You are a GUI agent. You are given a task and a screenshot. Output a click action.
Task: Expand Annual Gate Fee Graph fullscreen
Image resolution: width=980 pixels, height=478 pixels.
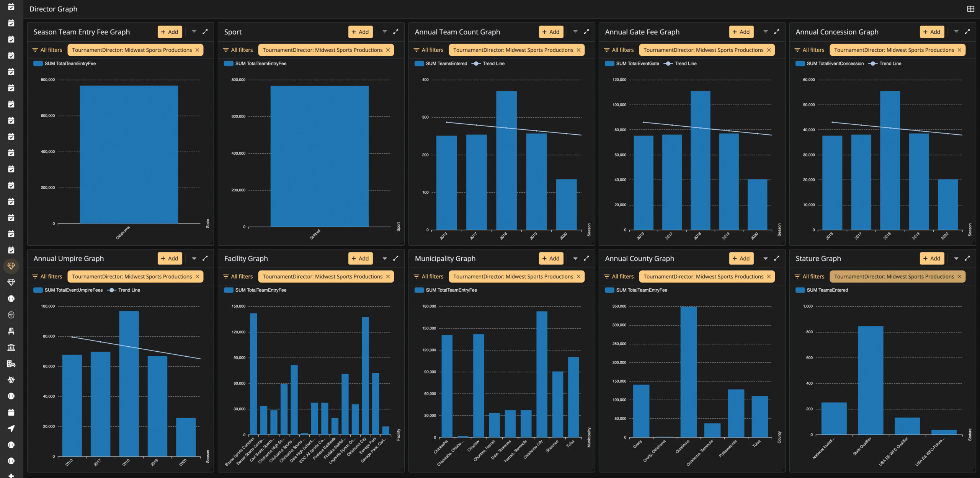777,32
